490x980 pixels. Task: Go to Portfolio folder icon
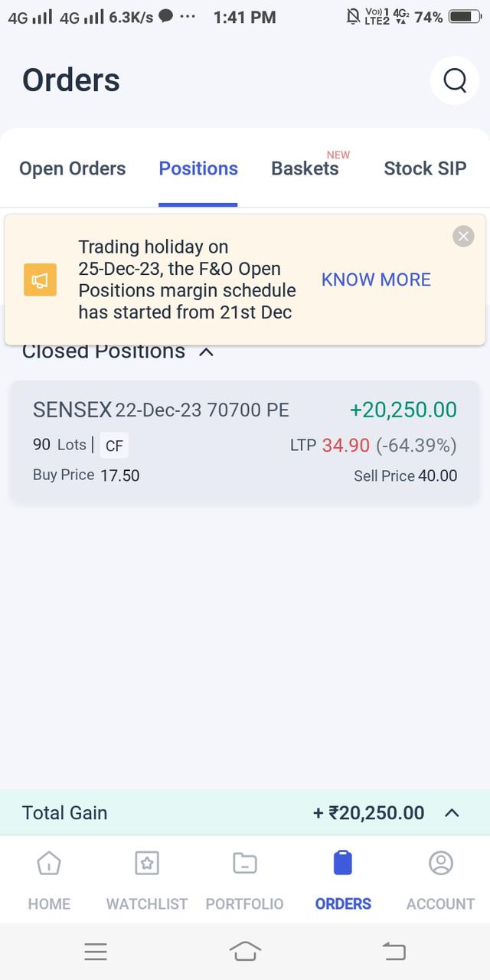click(244, 863)
